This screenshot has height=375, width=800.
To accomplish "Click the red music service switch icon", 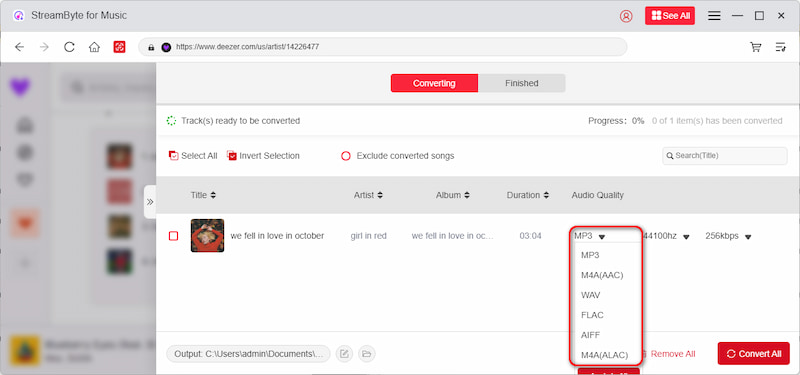I will 119,47.
